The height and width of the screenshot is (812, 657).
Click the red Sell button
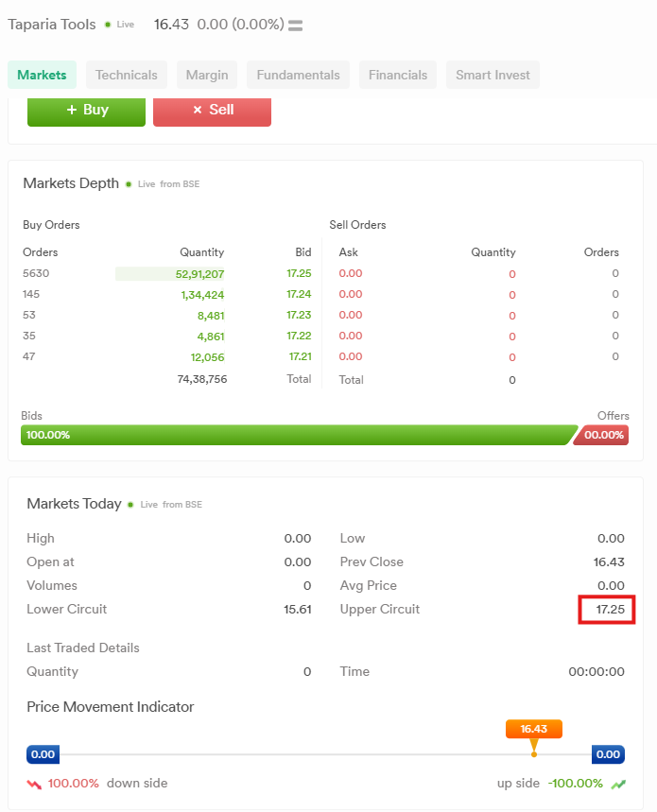[213, 112]
